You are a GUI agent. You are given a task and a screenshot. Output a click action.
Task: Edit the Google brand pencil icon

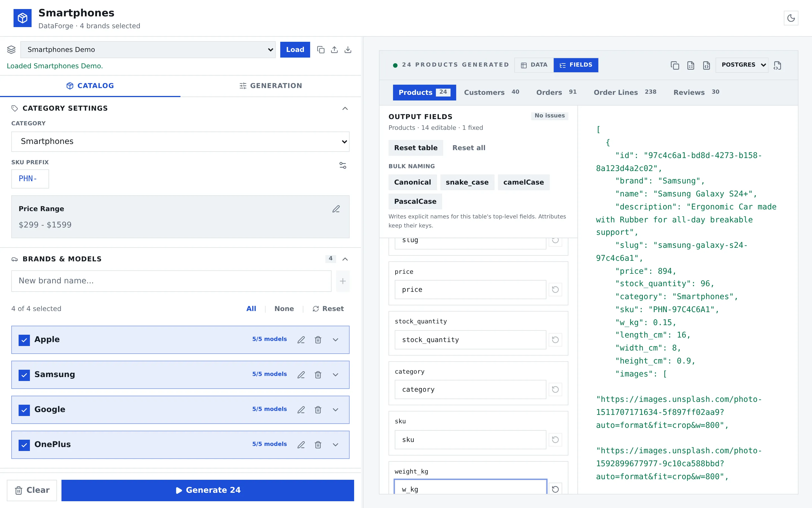point(301,410)
